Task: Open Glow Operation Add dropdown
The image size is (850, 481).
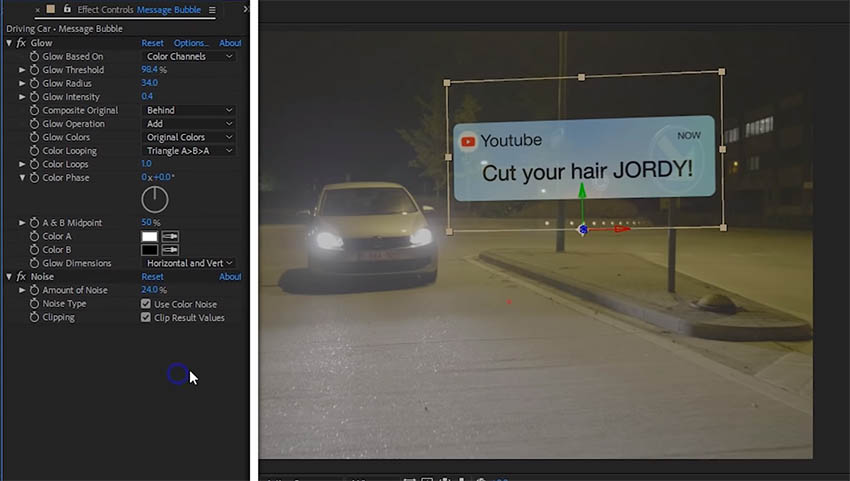Action: point(189,124)
